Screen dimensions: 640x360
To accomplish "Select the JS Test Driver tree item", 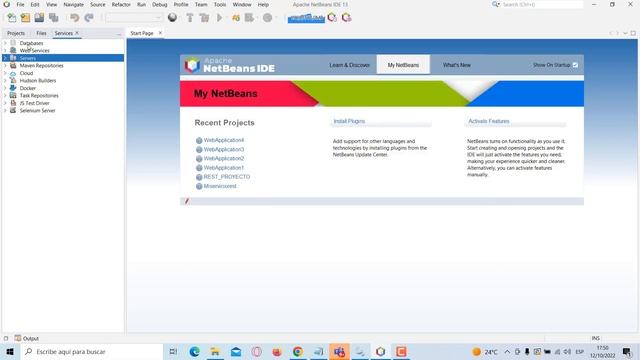I will pyautogui.click(x=34, y=103).
